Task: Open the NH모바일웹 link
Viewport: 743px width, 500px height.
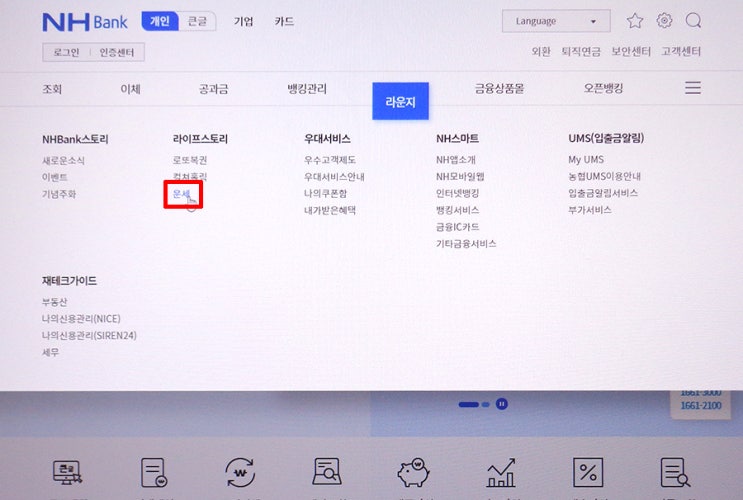Action: [460, 177]
